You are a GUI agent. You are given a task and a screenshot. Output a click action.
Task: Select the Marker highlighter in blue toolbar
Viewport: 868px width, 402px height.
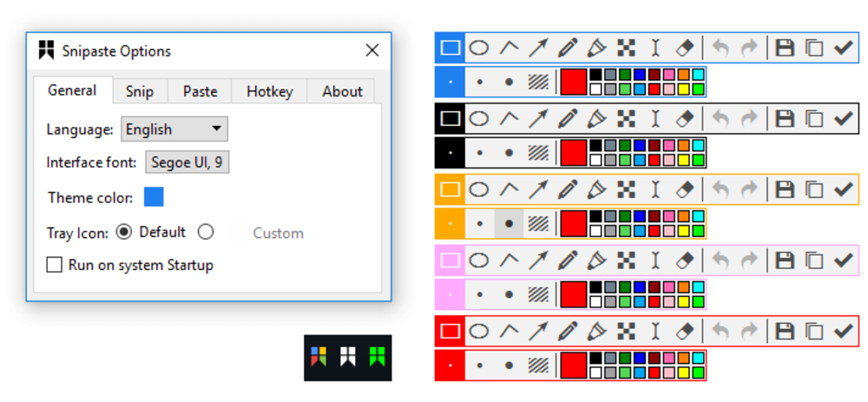coord(596,48)
